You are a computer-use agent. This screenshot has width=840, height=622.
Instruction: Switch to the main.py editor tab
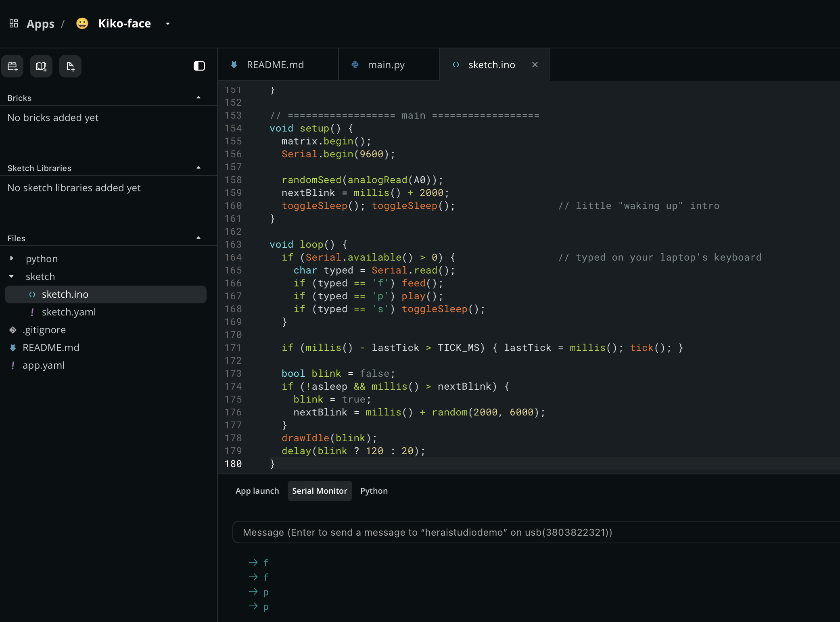tap(389, 65)
